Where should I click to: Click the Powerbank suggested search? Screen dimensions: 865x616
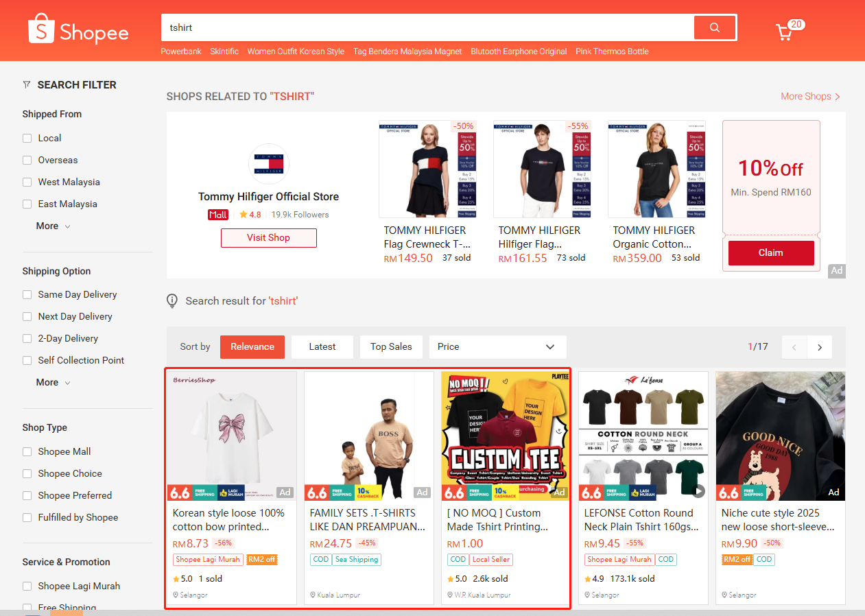[x=181, y=51]
